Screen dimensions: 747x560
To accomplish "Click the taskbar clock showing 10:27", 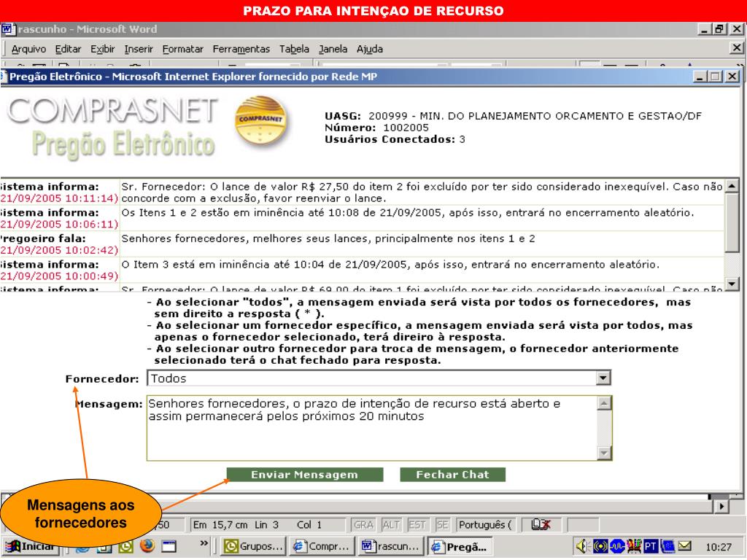I will point(718,547).
